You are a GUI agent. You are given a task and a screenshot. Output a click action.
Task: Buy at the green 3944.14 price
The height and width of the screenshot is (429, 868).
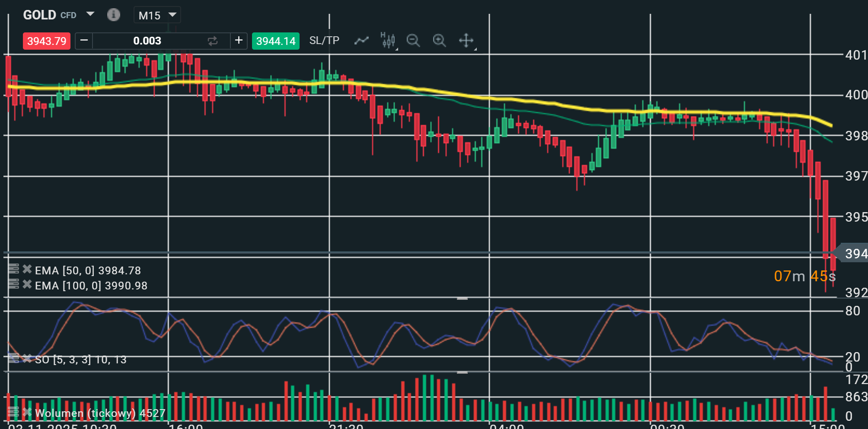pos(275,41)
